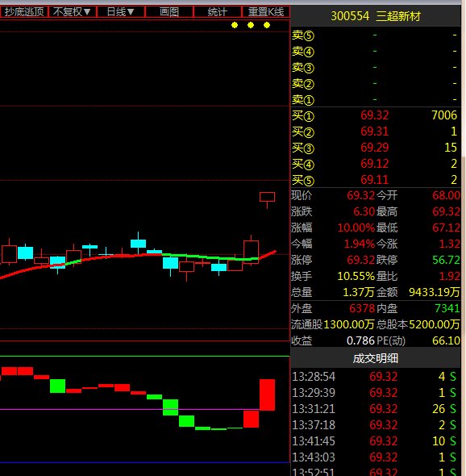Image resolution: width=466 pixels, height=476 pixels.
Task: Click the 重置K线 button
Action: [266, 12]
